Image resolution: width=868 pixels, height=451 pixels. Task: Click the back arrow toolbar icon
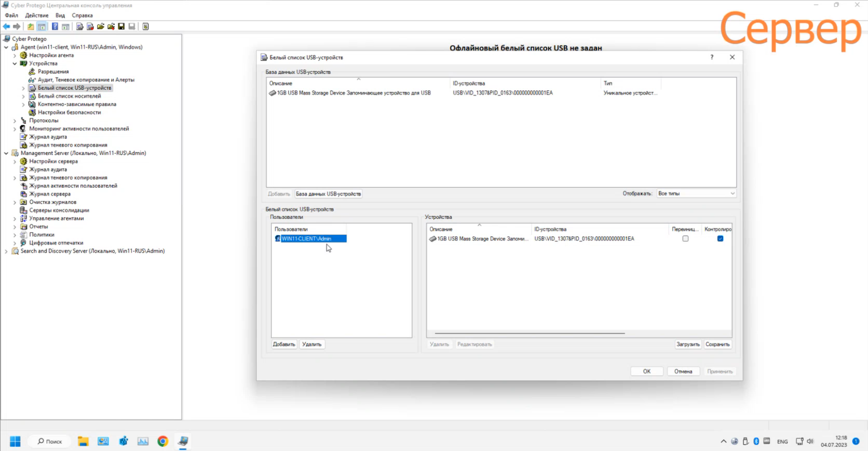tap(6, 26)
